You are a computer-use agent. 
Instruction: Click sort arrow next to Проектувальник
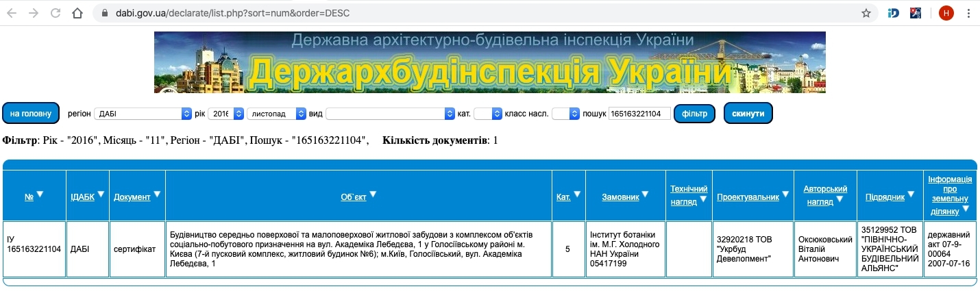click(x=785, y=194)
